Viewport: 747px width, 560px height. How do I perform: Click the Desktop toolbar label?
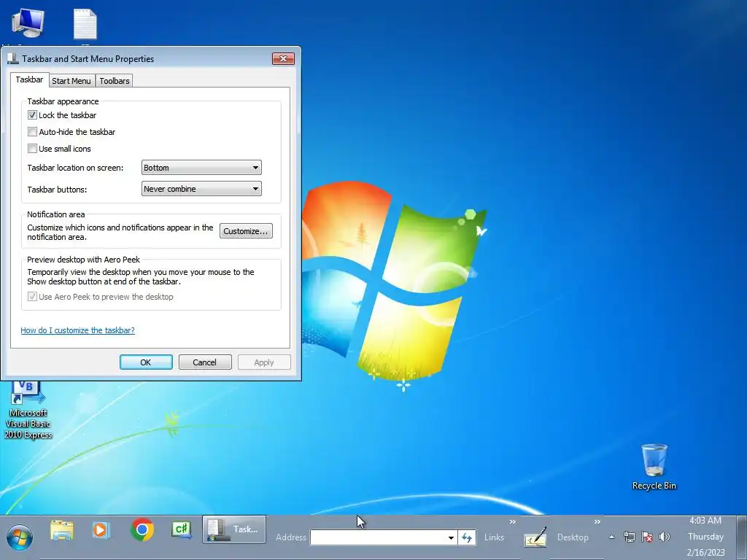[573, 537]
